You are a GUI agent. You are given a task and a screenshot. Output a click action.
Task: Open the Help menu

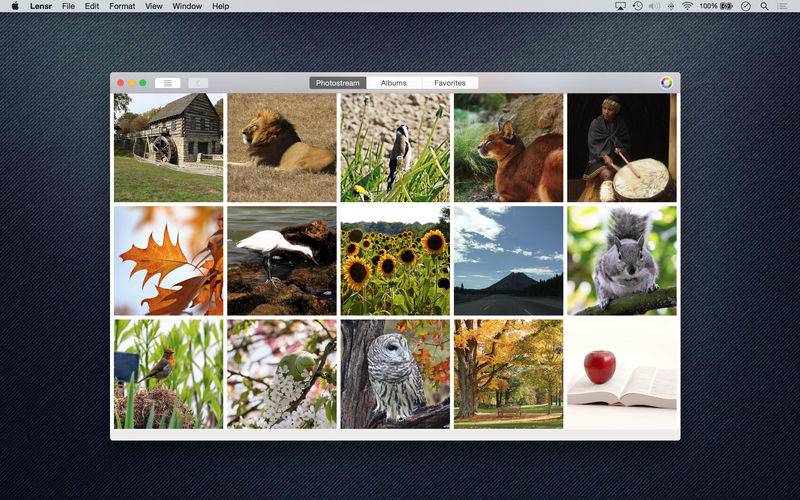click(220, 6)
